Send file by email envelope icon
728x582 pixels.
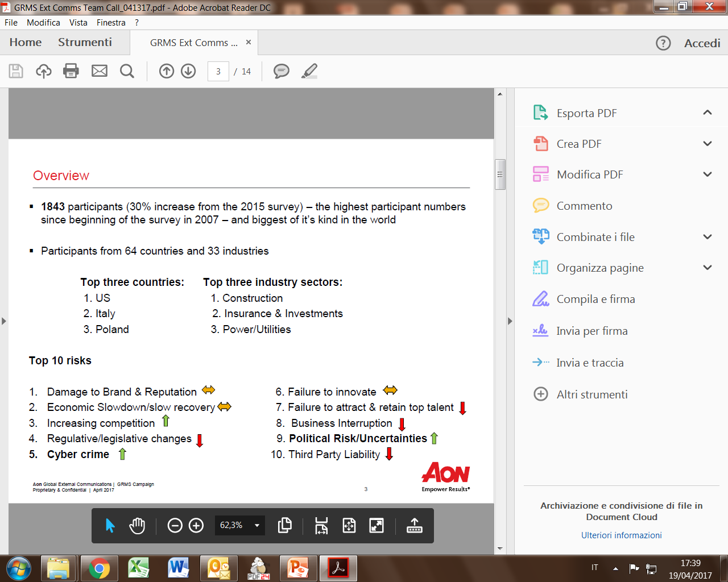point(100,71)
